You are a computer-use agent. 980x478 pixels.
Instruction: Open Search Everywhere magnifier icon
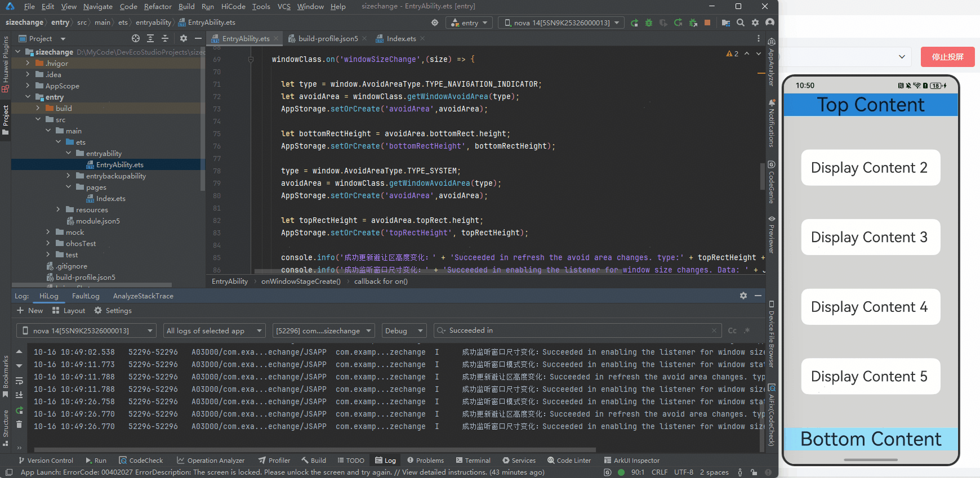coord(741,23)
